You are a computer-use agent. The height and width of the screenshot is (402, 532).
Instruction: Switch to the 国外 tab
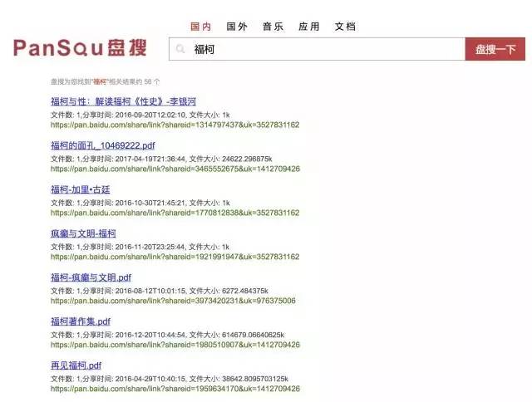(x=237, y=27)
